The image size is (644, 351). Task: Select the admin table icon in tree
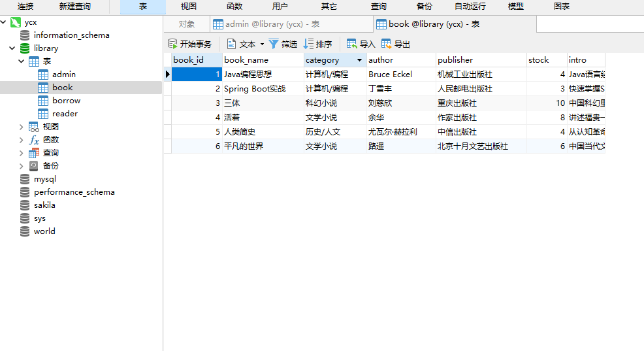click(43, 75)
